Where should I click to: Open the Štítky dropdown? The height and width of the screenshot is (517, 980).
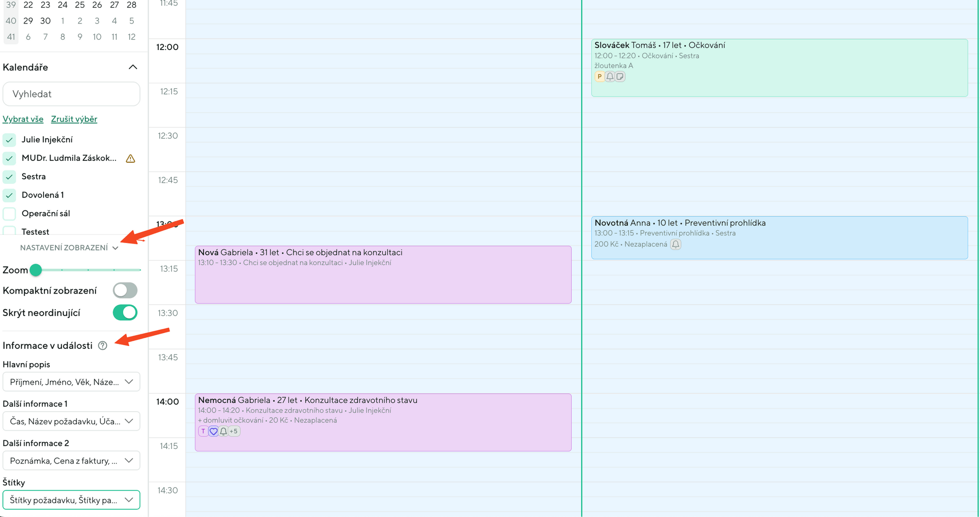(x=72, y=500)
